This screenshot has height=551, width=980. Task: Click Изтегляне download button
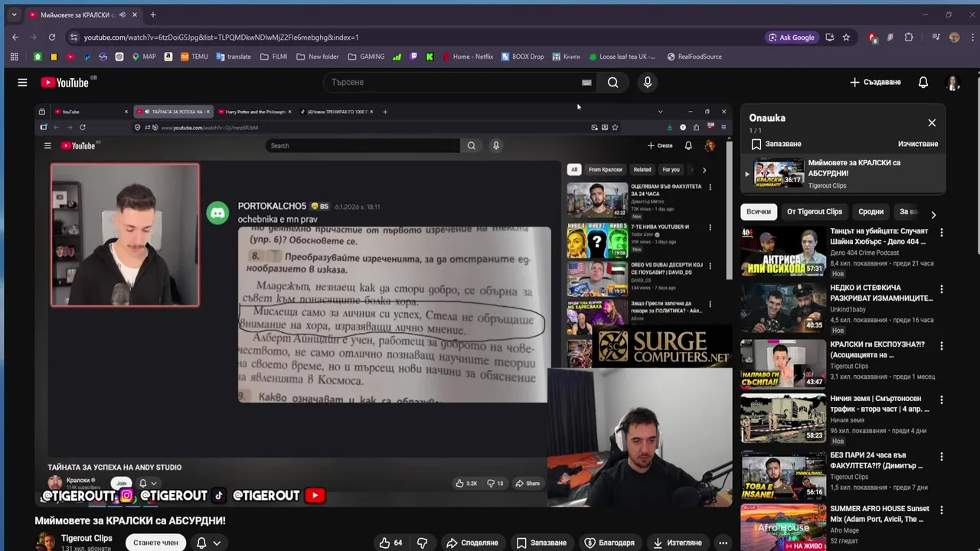coord(677,543)
